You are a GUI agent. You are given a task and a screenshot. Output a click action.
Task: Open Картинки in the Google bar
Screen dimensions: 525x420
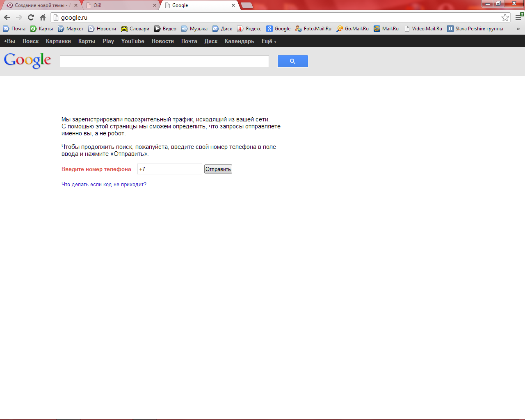coord(58,41)
